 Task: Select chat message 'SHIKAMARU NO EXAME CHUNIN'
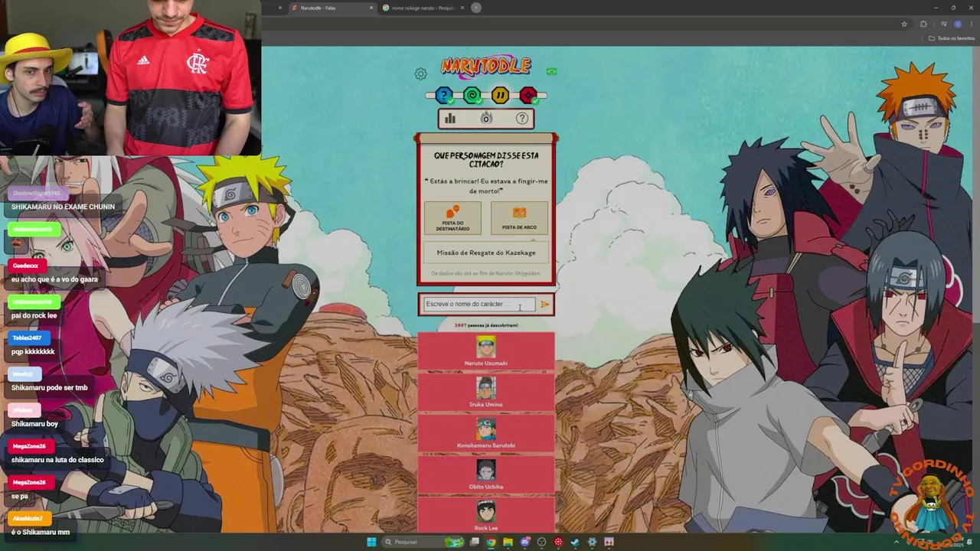coord(63,207)
